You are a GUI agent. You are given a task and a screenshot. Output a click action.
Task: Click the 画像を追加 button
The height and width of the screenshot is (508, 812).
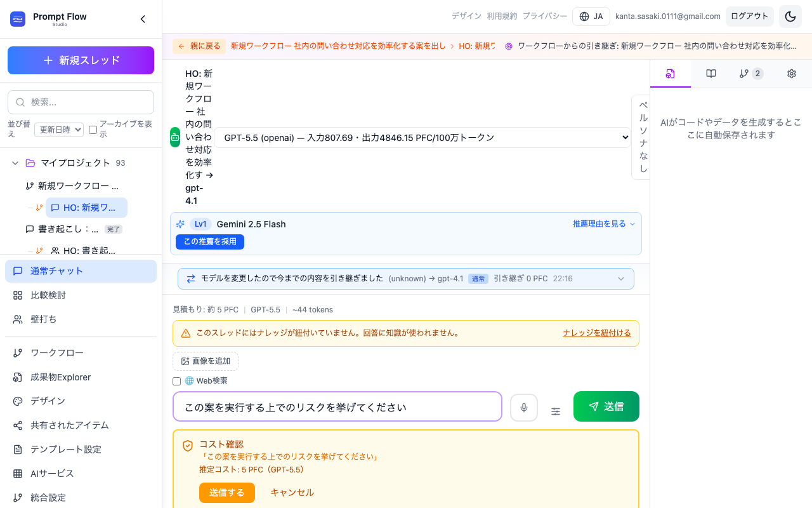point(206,361)
